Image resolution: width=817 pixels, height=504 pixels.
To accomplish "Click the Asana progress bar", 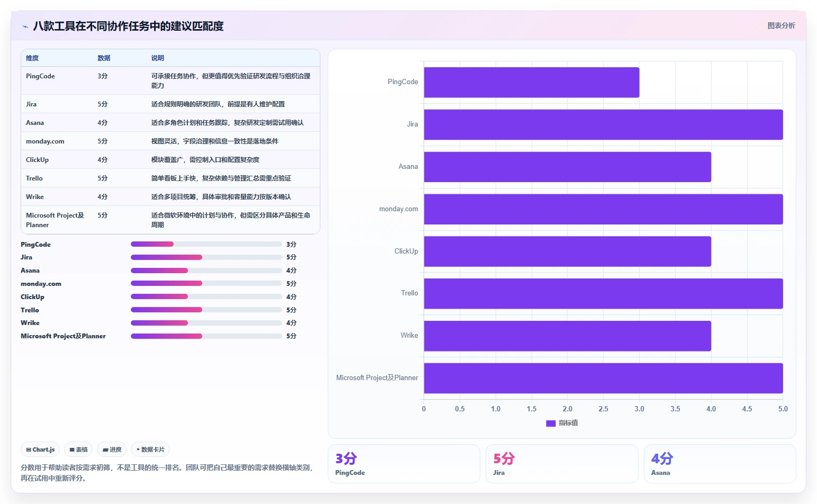I will pos(207,271).
